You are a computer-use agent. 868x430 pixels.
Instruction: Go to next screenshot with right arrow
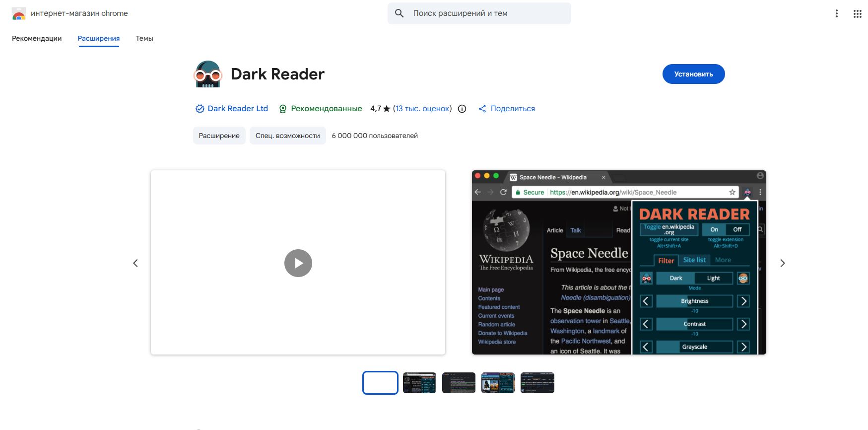pos(782,263)
